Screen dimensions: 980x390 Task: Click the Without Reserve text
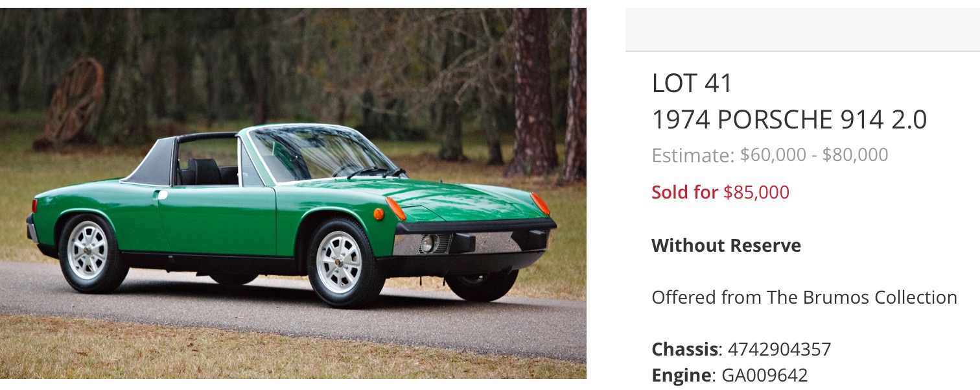point(726,245)
